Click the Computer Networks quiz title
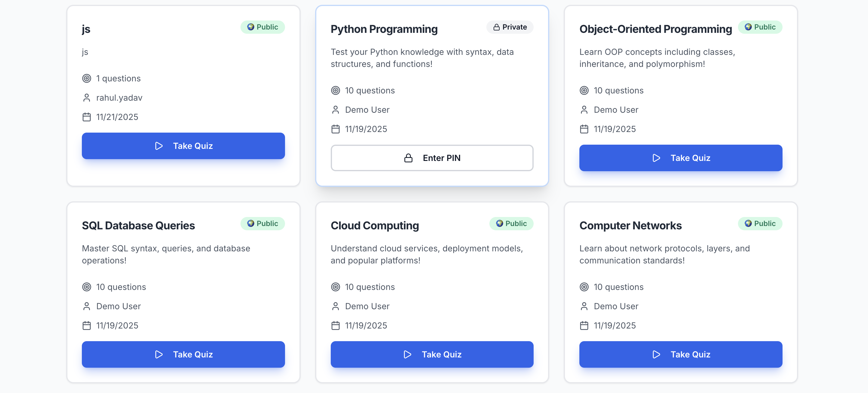Viewport: 868px width, 393px height. [630, 225]
